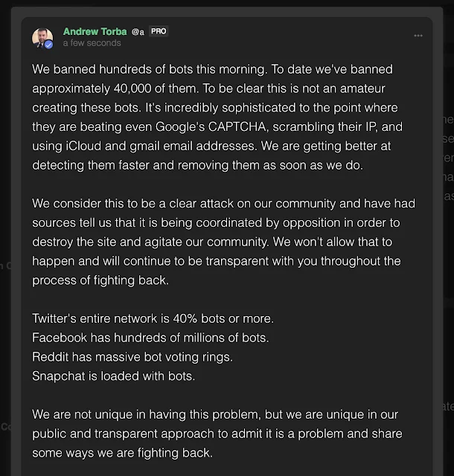
Task: Click the blue verified checkmark badge
Action: point(49,45)
